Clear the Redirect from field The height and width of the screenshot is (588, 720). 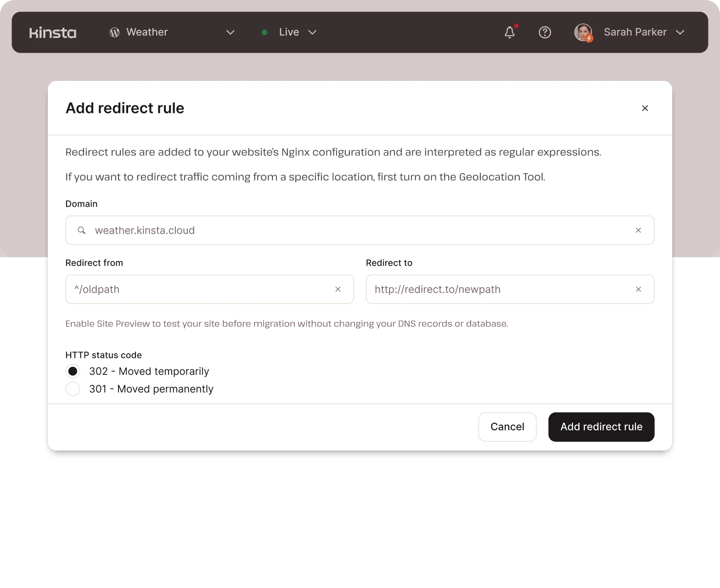tap(338, 289)
